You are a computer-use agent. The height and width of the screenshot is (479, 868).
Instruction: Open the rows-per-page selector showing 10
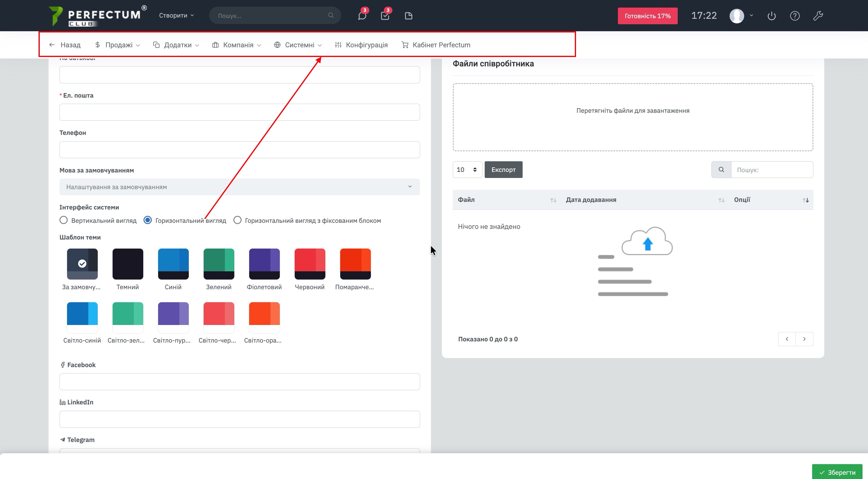(467, 170)
